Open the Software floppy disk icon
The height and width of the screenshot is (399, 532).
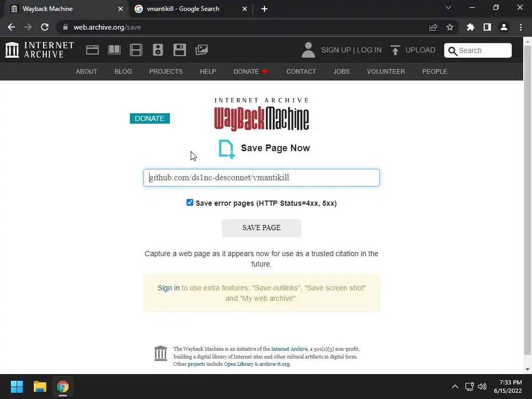point(179,50)
